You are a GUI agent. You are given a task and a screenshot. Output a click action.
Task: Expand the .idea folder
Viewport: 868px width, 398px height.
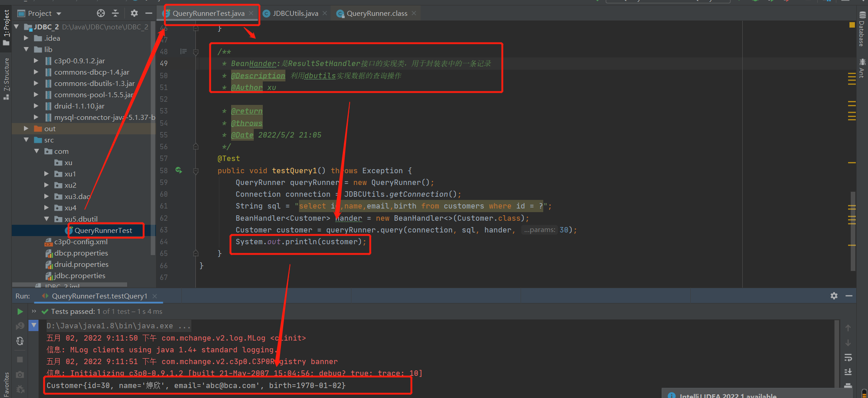pos(26,38)
